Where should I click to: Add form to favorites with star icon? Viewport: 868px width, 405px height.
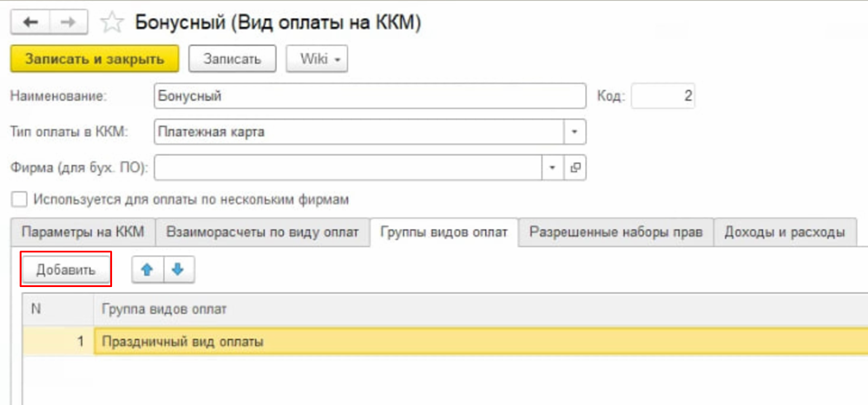coord(112,23)
